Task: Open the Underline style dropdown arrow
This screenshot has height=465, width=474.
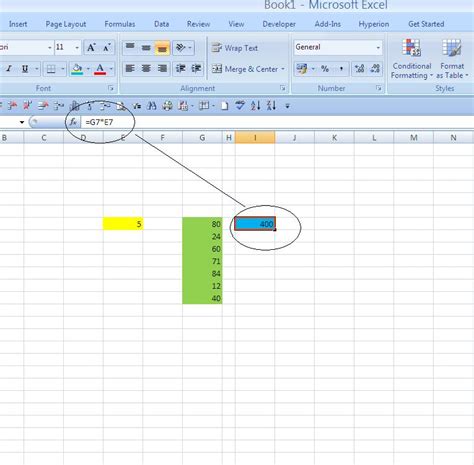Action: click(x=36, y=69)
